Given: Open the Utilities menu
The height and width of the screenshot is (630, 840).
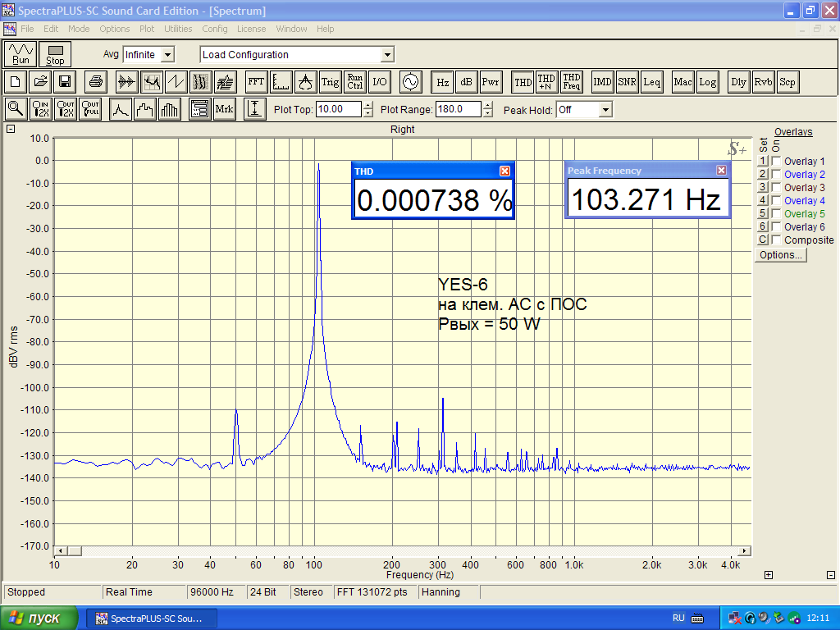Looking at the screenshot, I should pos(178,29).
